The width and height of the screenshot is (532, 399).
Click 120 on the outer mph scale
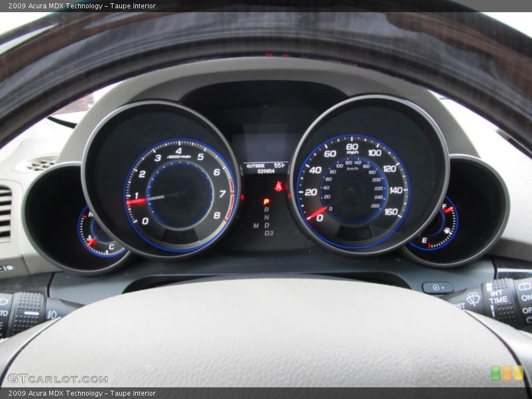[390, 168]
